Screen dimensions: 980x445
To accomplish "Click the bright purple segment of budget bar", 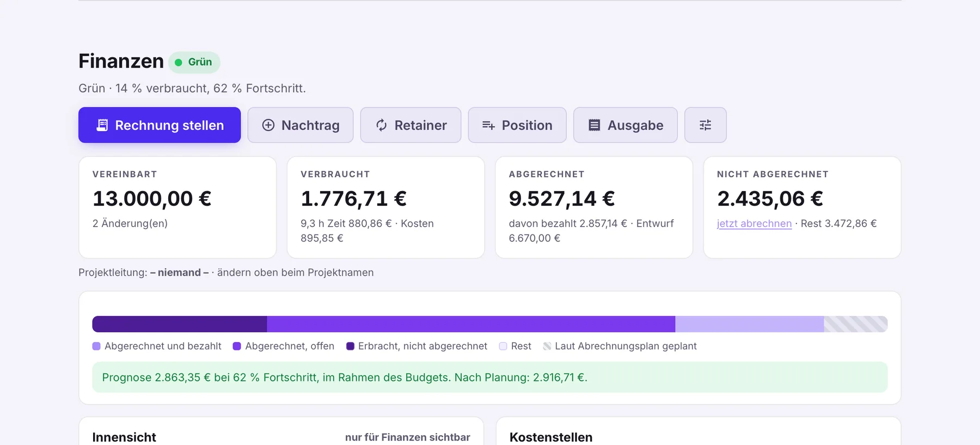I will tap(471, 324).
